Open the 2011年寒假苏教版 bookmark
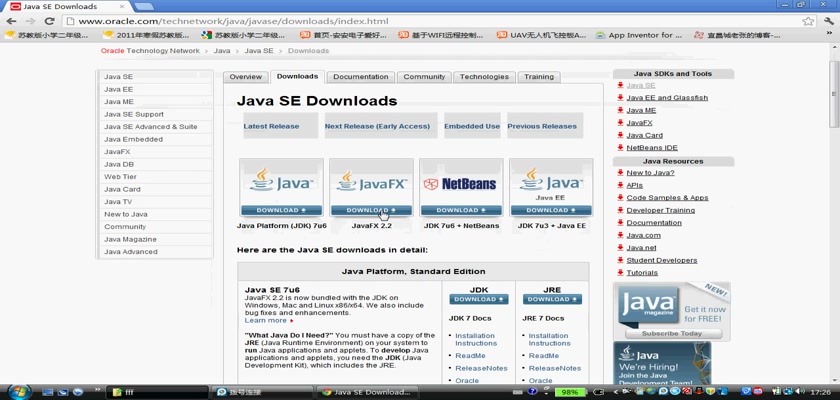 146,35
